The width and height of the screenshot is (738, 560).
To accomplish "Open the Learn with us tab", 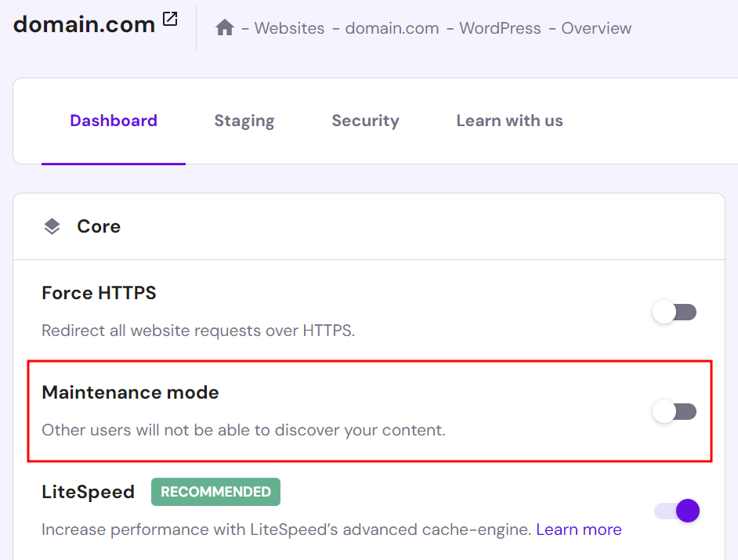I will tap(509, 121).
